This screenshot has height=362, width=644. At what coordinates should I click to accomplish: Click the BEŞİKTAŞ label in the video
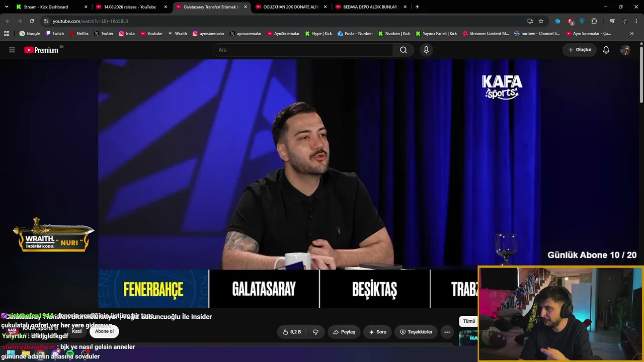(375, 290)
